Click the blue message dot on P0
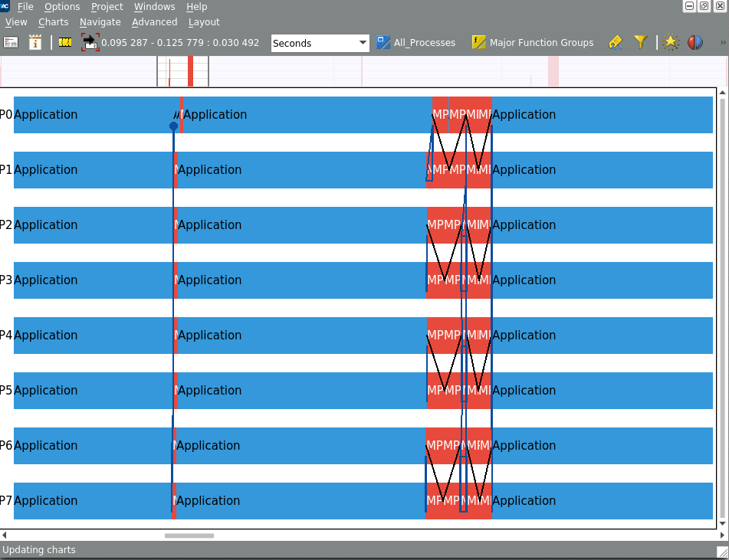This screenshot has height=560, width=729. [x=174, y=126]
